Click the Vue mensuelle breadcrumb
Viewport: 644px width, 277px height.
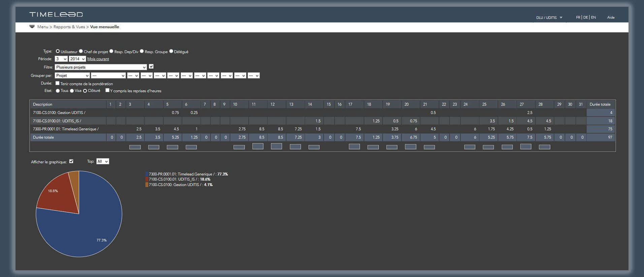click(x=104, y=27)
